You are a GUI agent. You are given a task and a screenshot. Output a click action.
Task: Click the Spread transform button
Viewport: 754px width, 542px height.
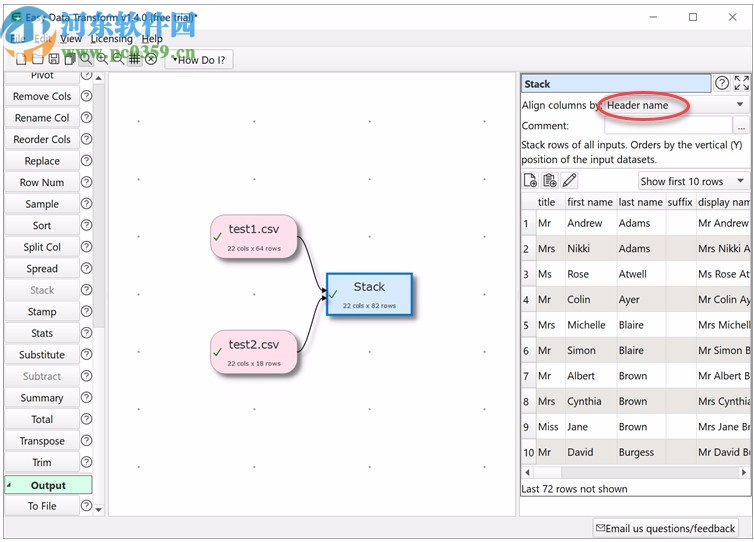tap(42, 269)
